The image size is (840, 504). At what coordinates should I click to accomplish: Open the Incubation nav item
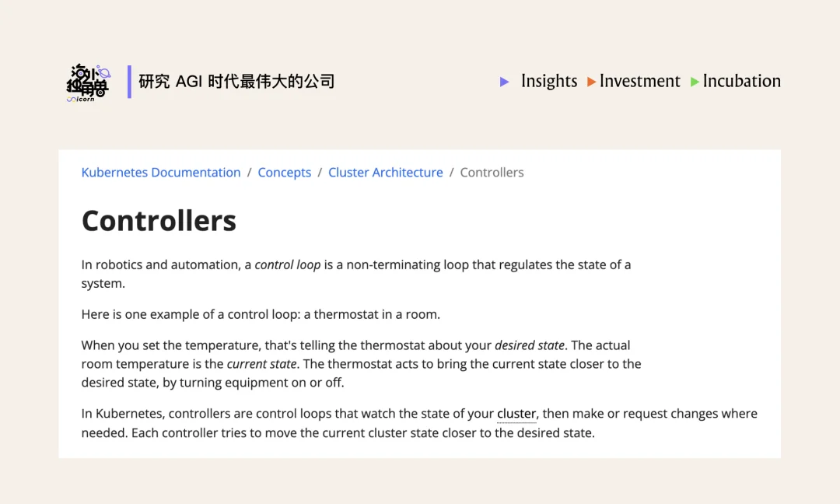(x=742, y=81)
